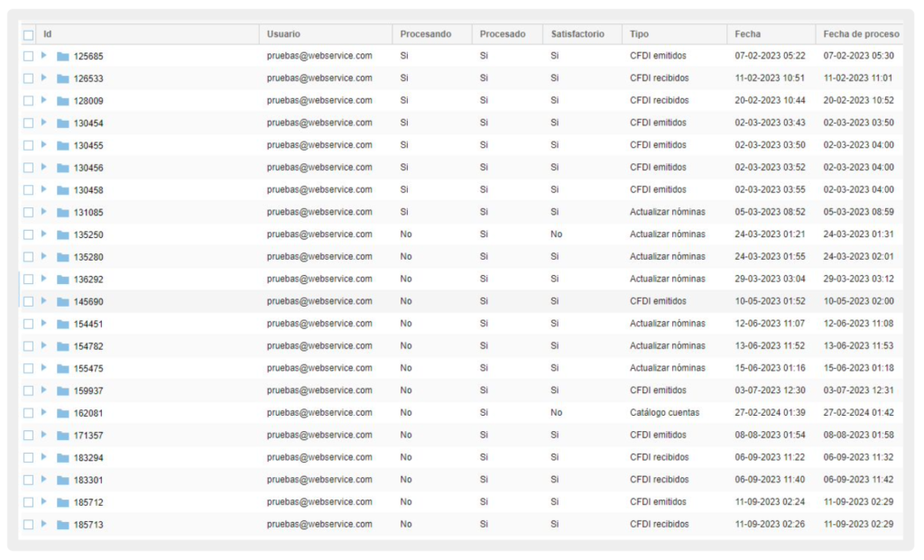Expand the triangle for row 159937

pyautogui.click(x=43, y=390)
